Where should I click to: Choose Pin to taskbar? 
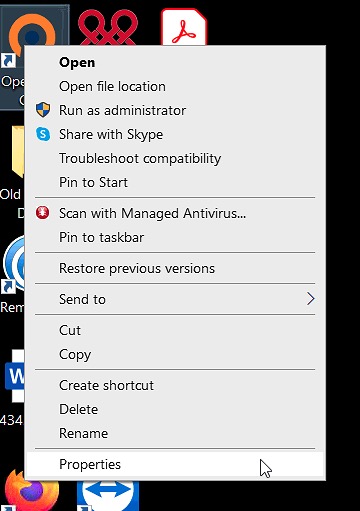[175, 237]
